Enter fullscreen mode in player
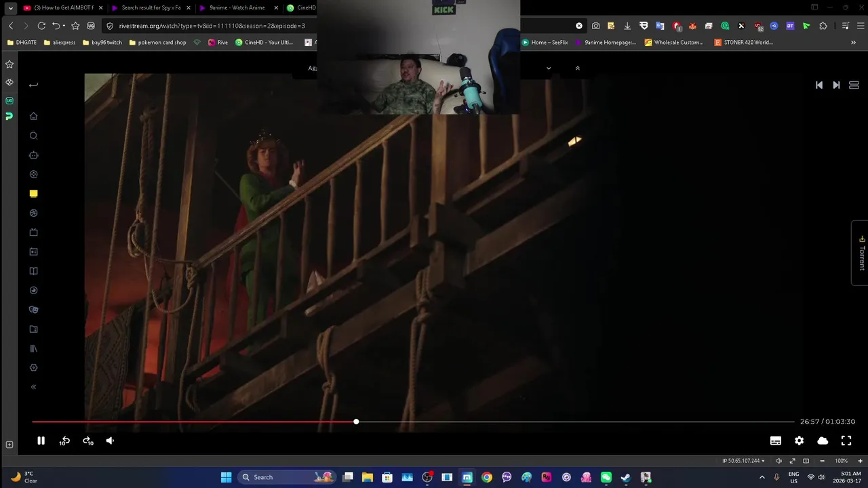Screen dimensions: 868x488 click(x=846, y=441)
